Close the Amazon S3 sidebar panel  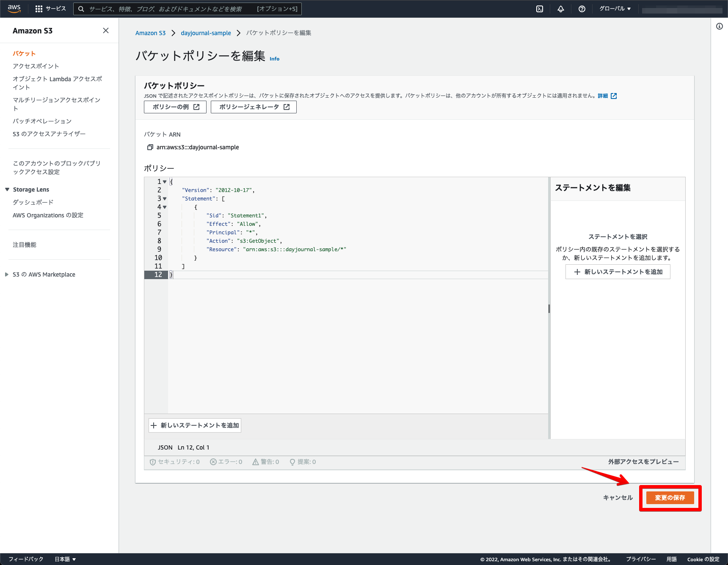coord(106,30)
